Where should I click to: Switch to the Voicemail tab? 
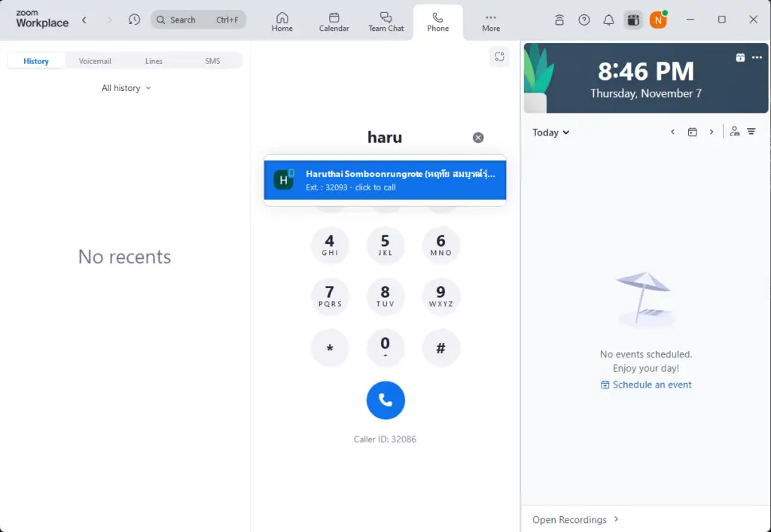95,61
